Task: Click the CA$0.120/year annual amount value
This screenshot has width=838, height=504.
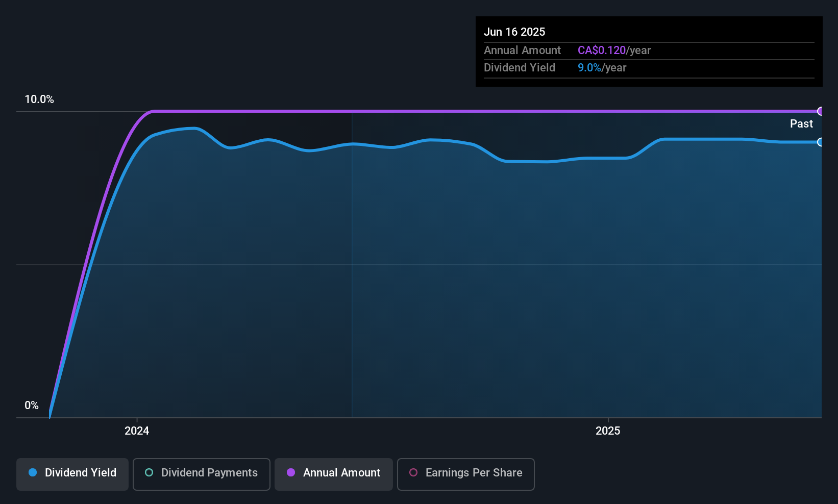Action: pyautogui.click(x=614, y=50)
